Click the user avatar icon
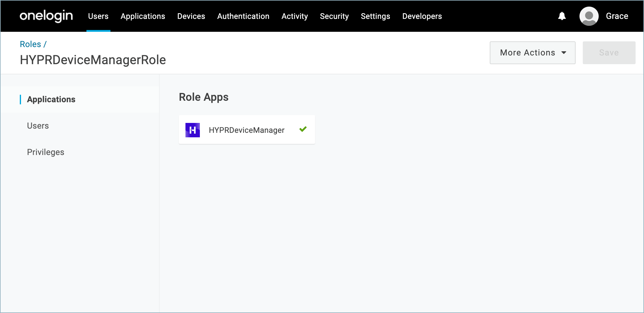 coord(589,16)
